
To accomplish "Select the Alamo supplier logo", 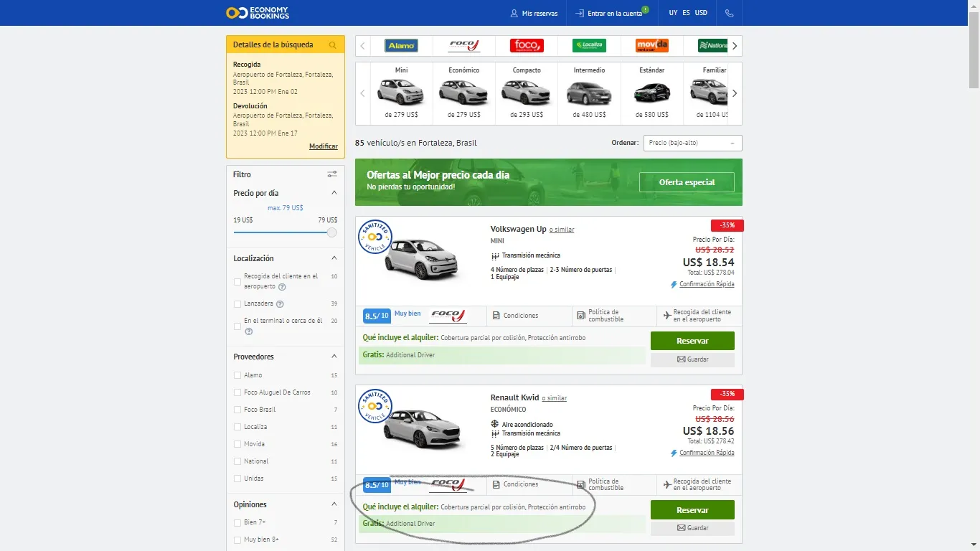I will [401, 46].
